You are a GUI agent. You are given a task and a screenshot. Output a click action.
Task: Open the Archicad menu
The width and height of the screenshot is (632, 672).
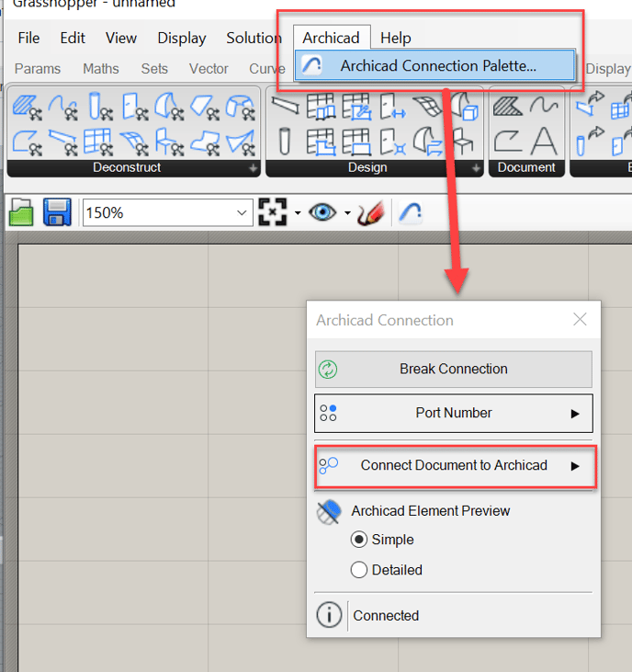(331, 38)
